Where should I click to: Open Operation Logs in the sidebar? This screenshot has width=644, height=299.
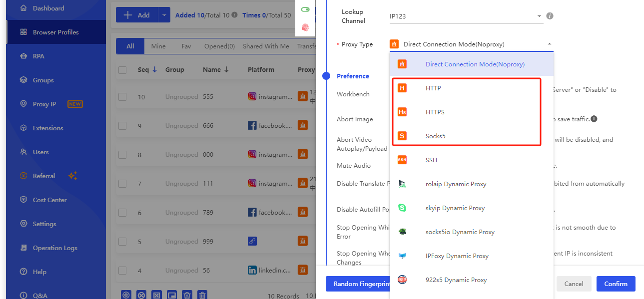(x=55, y=248)
